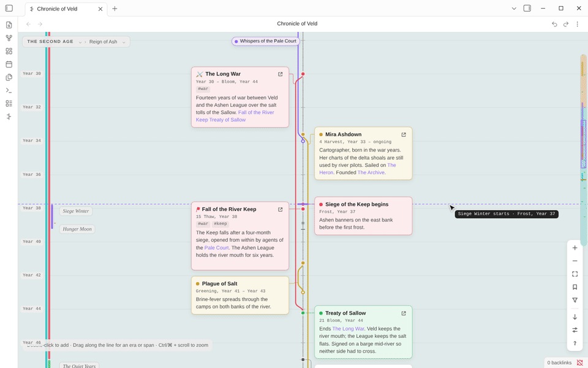
Task: Click the fit-to-screen icon
Action: [575, 274]
